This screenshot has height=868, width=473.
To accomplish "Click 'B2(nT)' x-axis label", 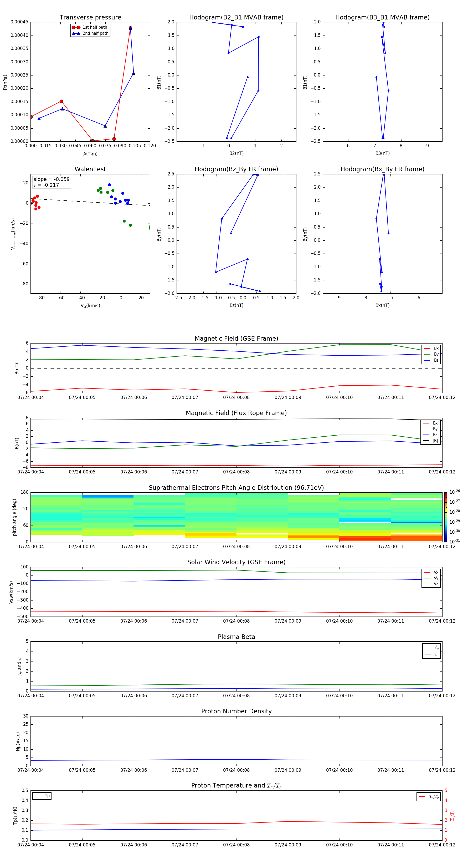I will coord(236,154).
